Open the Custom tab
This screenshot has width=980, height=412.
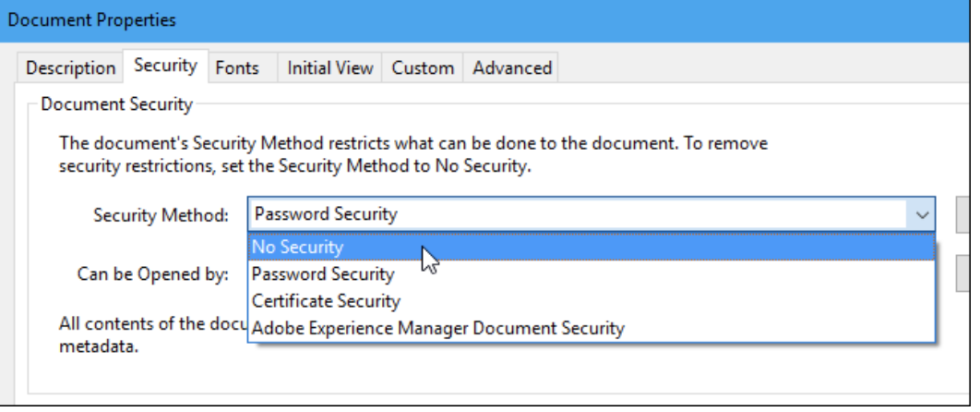[423, 68]
